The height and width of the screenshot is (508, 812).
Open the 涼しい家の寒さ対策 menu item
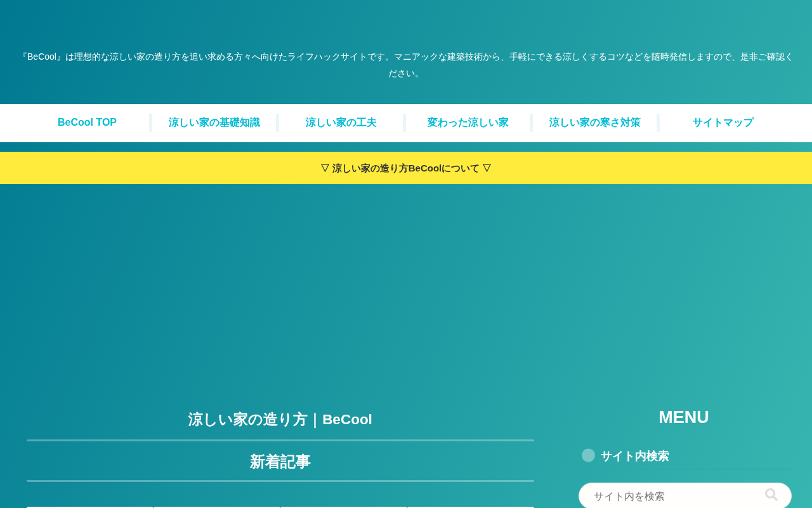pos(595,123)
